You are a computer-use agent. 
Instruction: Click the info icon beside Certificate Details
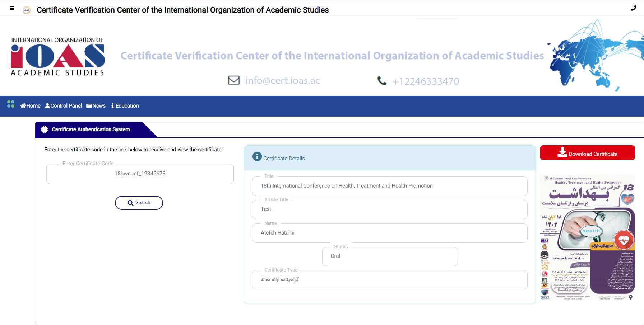click(257, 156)
